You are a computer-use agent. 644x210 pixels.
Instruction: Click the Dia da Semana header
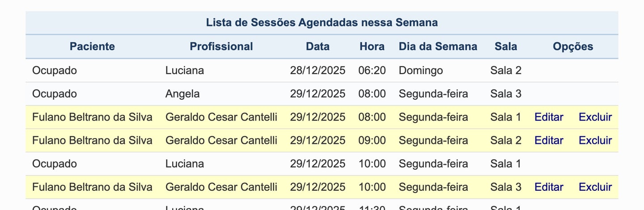click(438, 46)
